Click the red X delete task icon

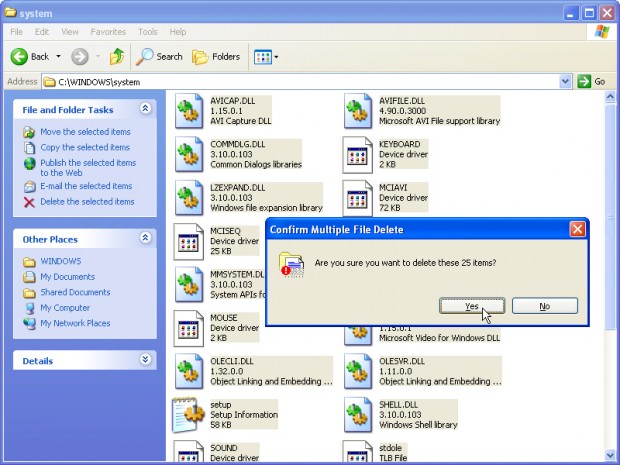point(29,202)
